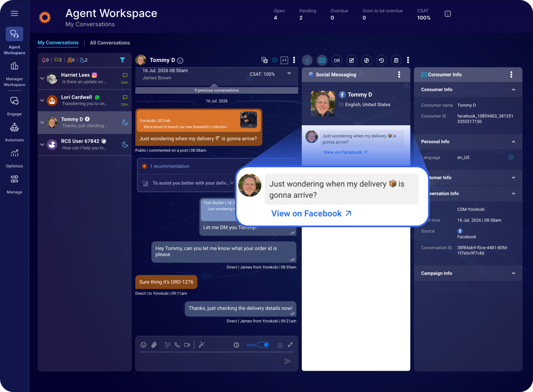
Task: Go to the Engage section
Action: point(15,106)
